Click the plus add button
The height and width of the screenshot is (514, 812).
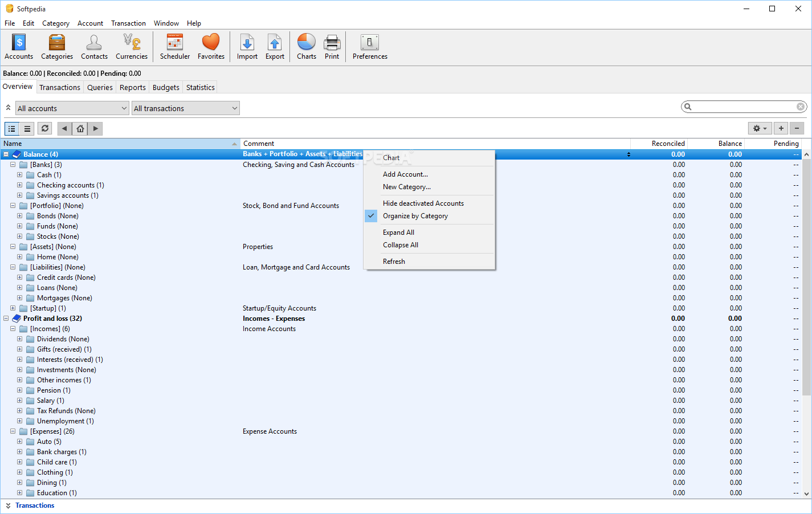(x=781, y=129)
